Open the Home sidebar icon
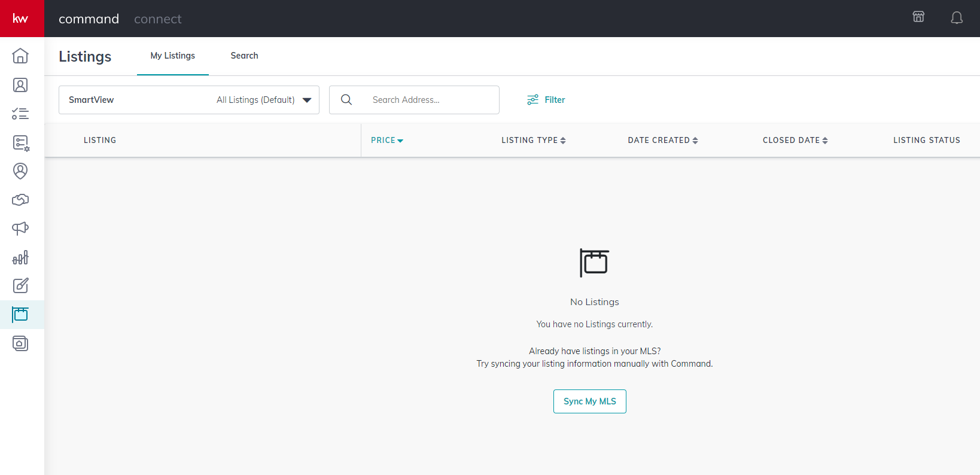 click(x=20, y=56)
